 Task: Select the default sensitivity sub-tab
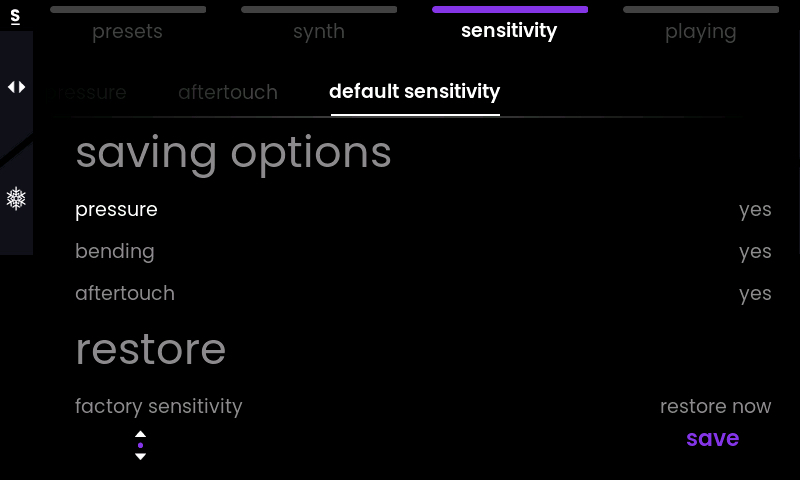point(415,92)
